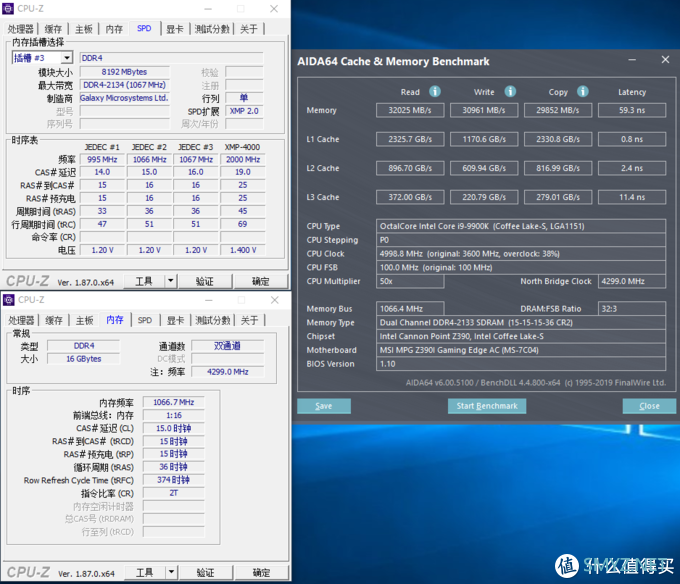
Task: Click the bottom CPU-Z window's title icon
Action: 9,300
